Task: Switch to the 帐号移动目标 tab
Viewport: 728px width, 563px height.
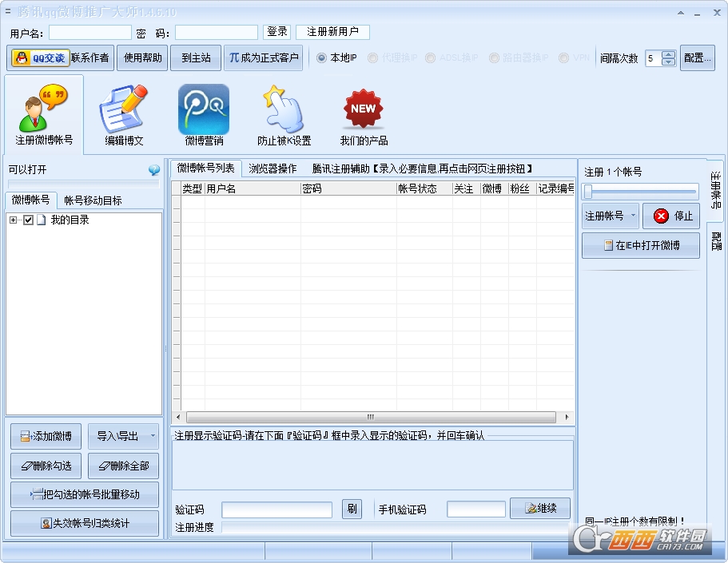Action: [x=93, y=200]
